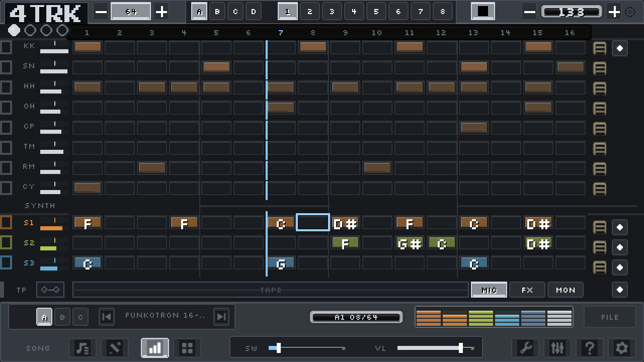Open the wrench tools icon
The height and width of the screenshot is (362, 644).
pyautogui.click(x=525, y=347)
